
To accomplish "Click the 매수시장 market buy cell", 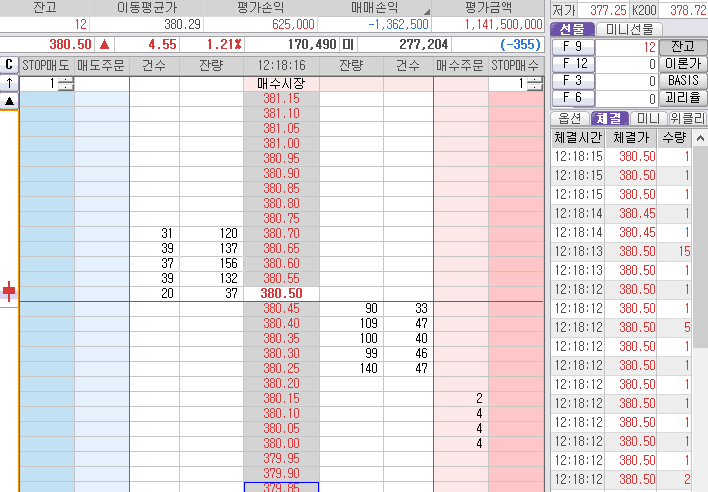I will point(281,84).
